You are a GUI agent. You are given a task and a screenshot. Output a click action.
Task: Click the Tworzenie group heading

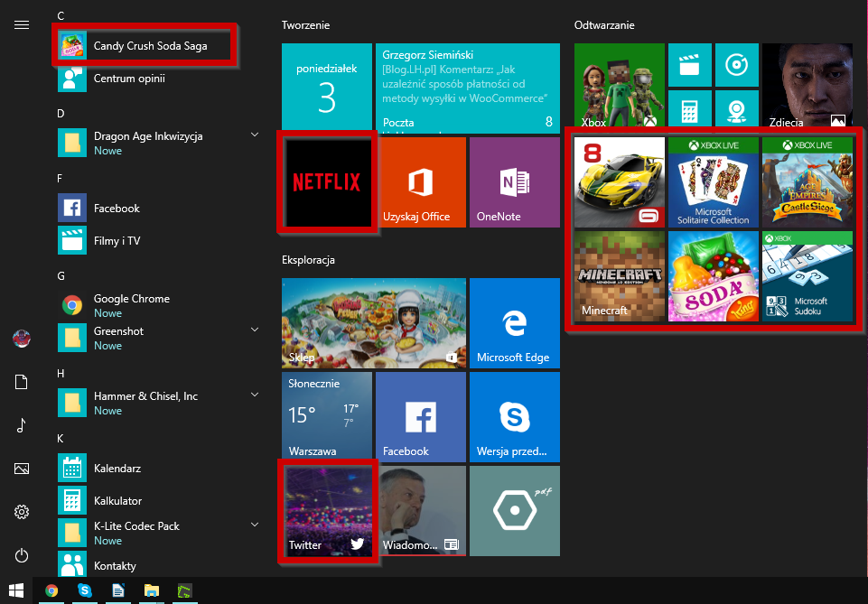coord(305,25)
